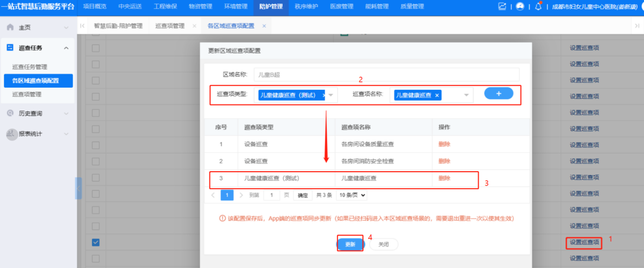Click the 各房间消防安全检查 cell
The image size is (644, 268).
383,161
